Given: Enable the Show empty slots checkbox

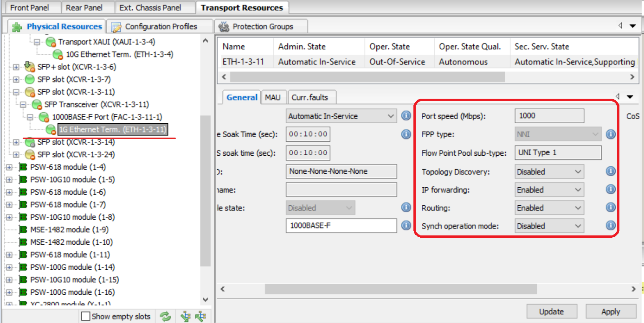Looking at the screenshot, I should [86, 317].
